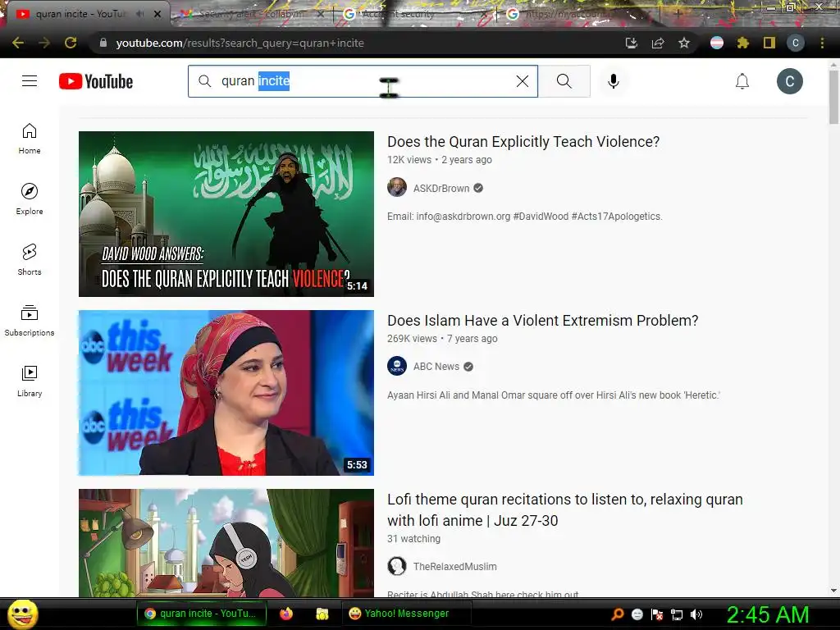The image size is (840, 630).
Task: Mute the YouTube tab via its speaker icon
Action: [x=139, y=14]
